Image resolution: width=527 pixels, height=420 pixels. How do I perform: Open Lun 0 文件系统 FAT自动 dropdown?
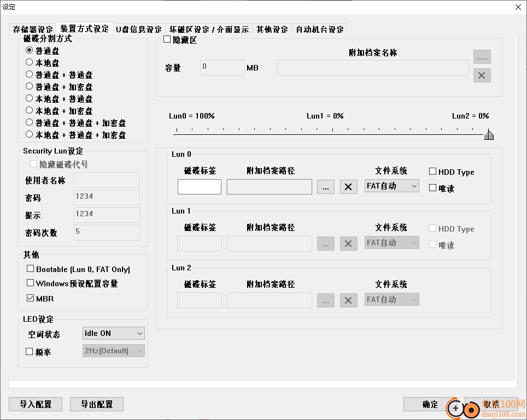click(x=391, y=186)
